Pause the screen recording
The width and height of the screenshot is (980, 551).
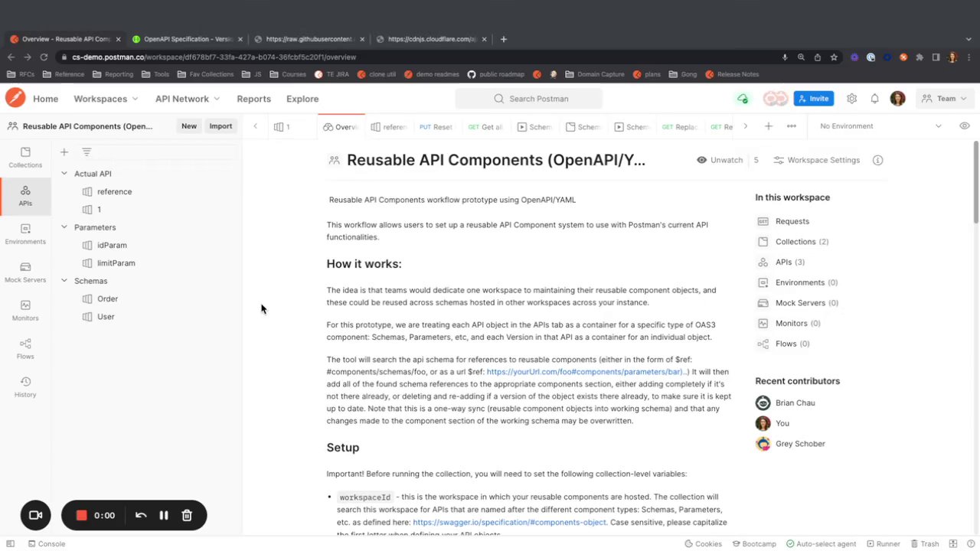coord(163,515)
